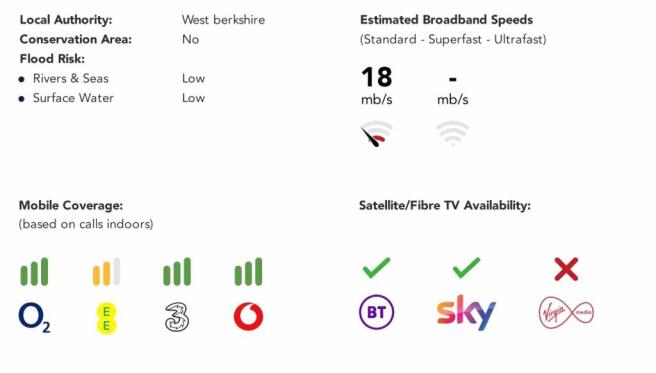
Task: Click the red cross above Virgin Media
Action: [x=566, y=269]
